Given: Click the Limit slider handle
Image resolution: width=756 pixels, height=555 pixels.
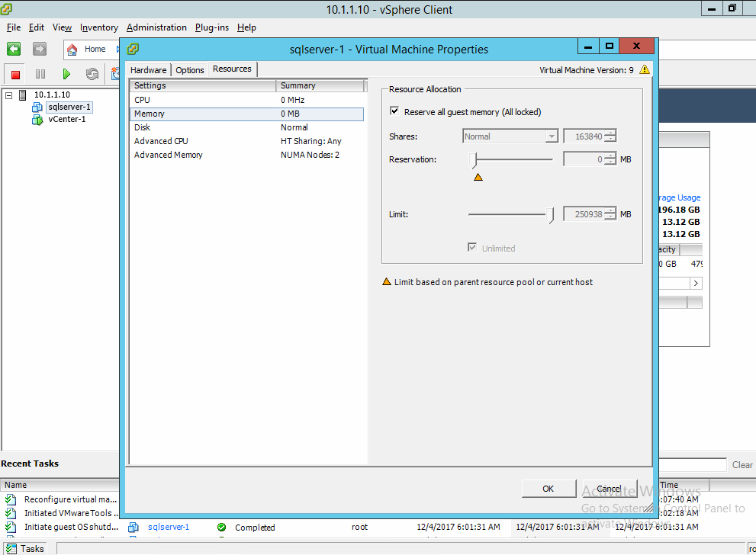Looking at the screenshot, I should 550,215.
